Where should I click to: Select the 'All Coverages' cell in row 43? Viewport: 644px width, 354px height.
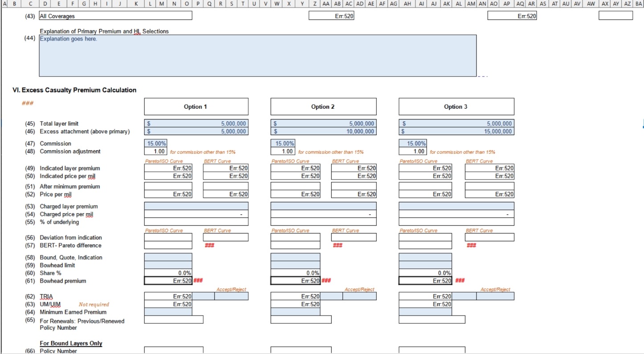pyautogui.click(x=116, y=16)
